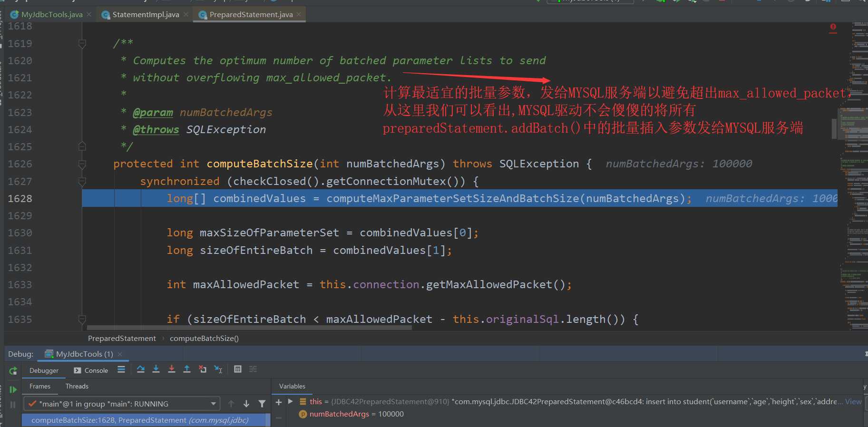Click getMaxAllowedPacket() call in code
Screen dimensions: 868x427
(495, 285)
